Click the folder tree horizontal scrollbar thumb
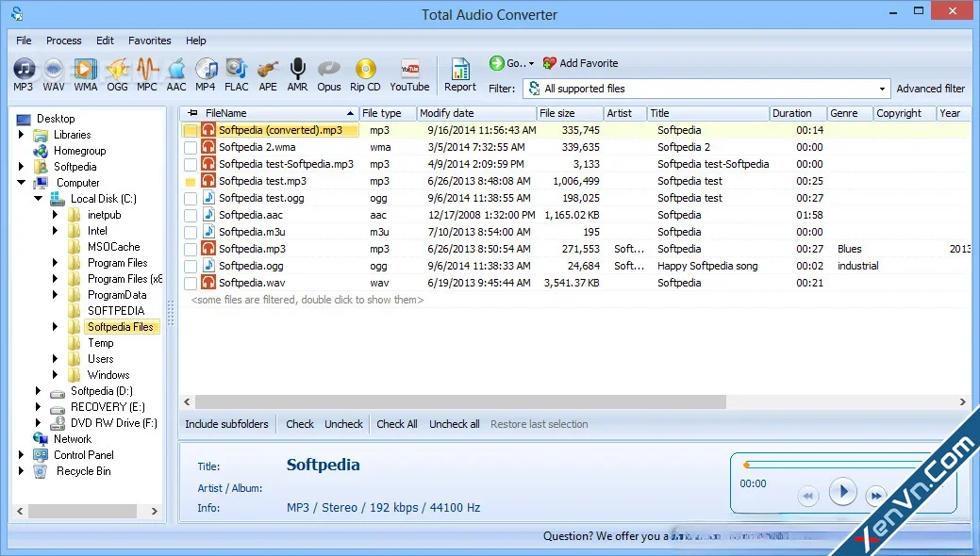 (x=82, y=511)
